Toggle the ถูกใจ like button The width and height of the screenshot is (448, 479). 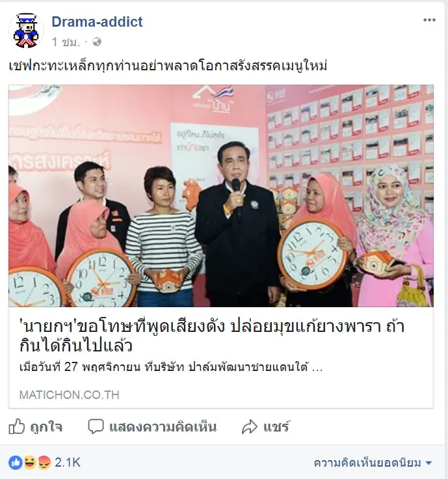point(36,426)
